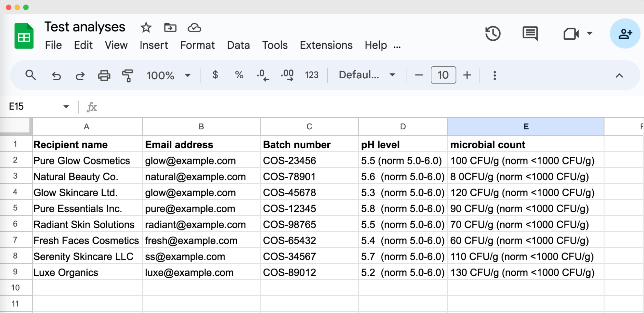644x313 pixels.
Task: Select row 10 header
Action: 15,288
